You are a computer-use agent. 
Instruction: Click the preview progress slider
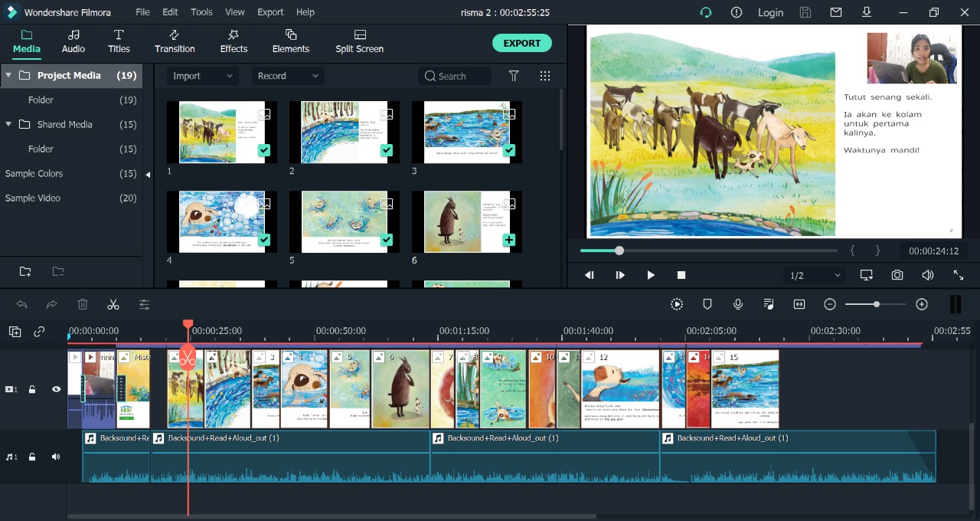tap(708, 251)
